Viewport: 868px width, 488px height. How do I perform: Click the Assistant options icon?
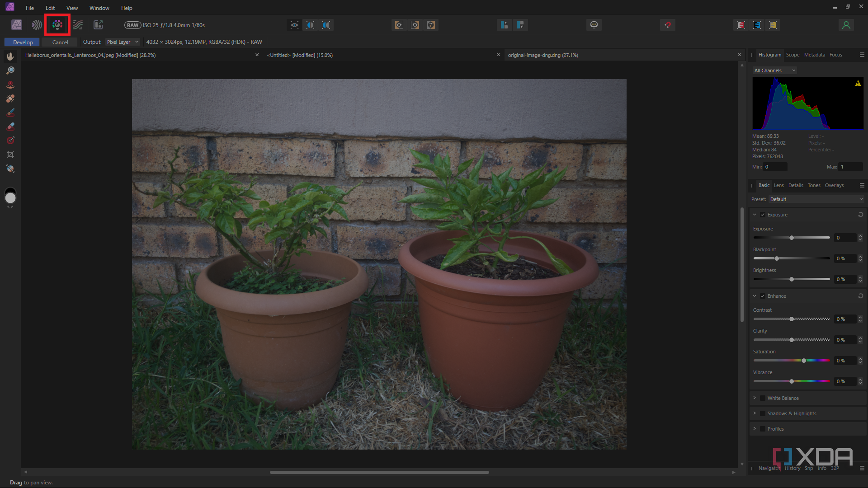pos(594,25)
